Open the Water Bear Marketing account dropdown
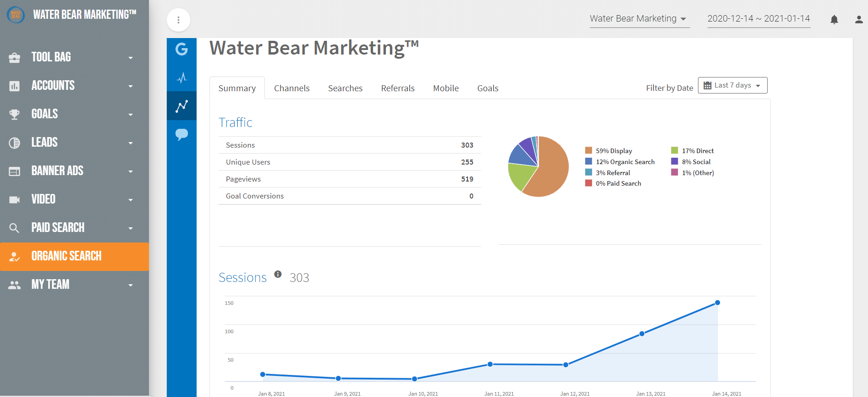The width and height of the screenshot is (868, 397). click(x=640, y=19)
